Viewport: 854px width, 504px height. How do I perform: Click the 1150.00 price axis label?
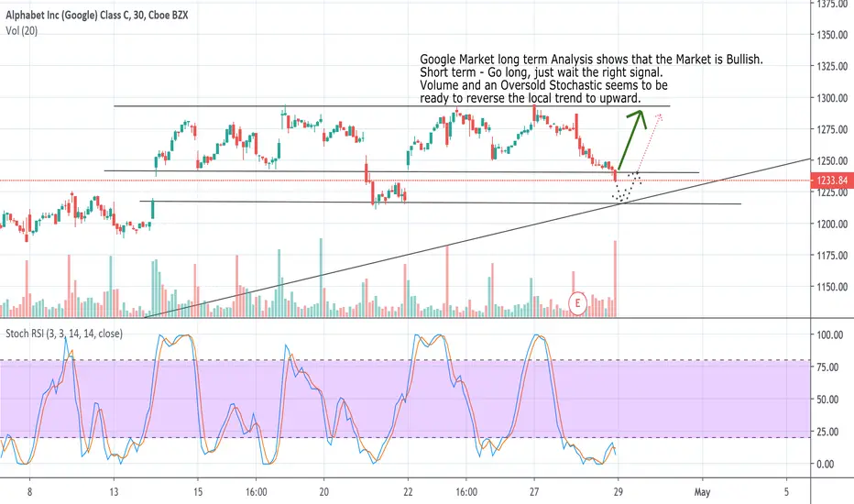point(832,287)
